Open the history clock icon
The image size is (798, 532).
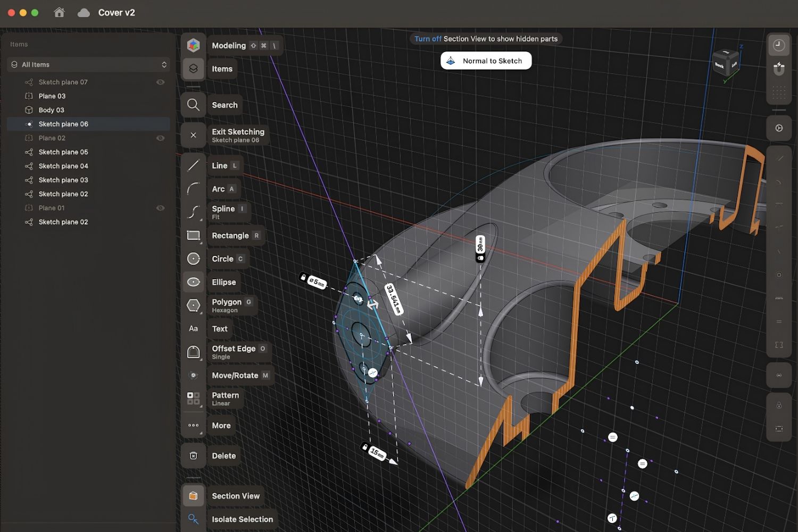(x=779, y=45)
